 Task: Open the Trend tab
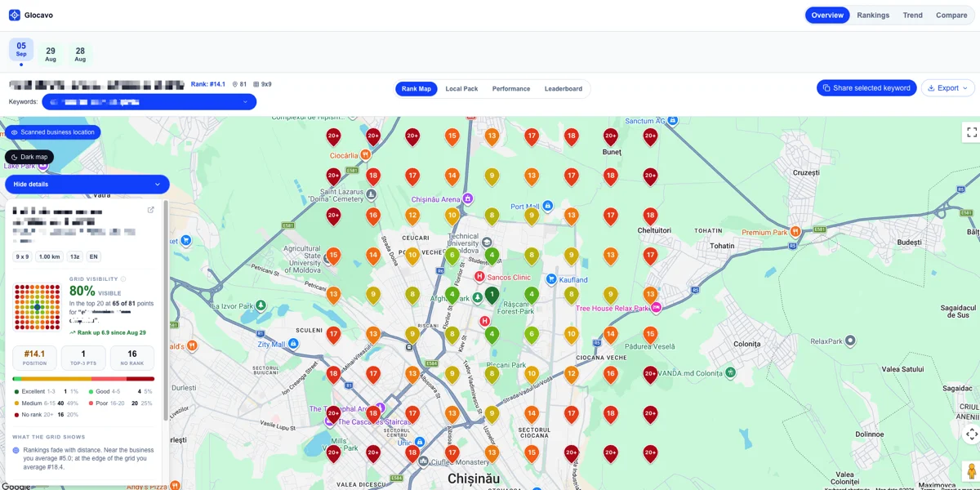(913, 16)
